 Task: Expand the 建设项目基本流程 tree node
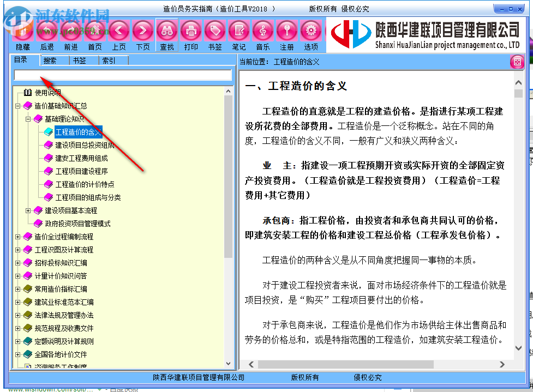point(28,210)
